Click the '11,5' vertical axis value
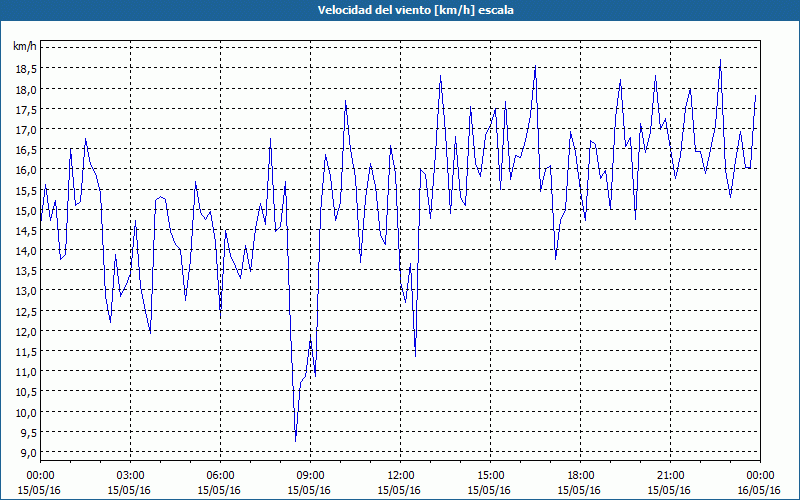 27,352
